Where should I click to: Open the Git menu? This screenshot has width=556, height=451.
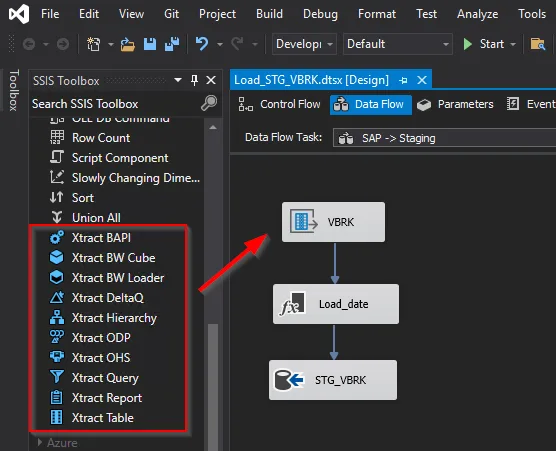(171, 14)
